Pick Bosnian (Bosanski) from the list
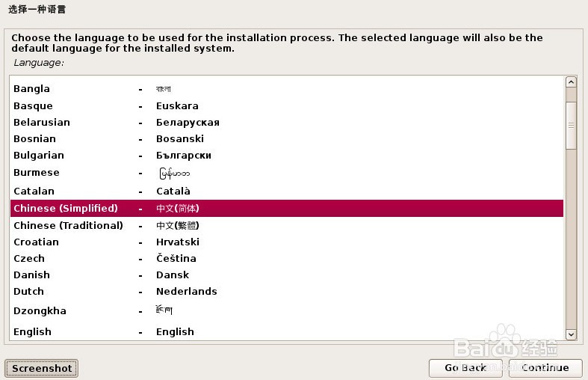The height and width of the screenshot is (380, 588). (x=35, y=139)
